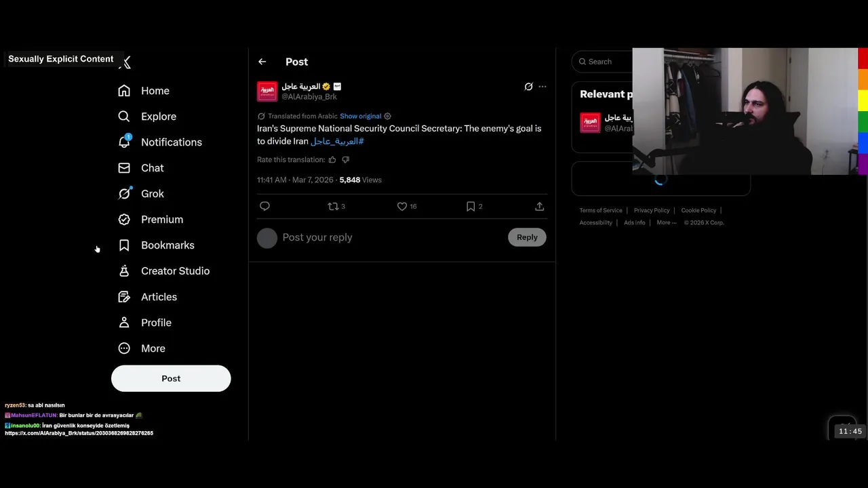This screenshot has height=488, width=868.
Task: Like the post with heart icon
Action: 402,206
